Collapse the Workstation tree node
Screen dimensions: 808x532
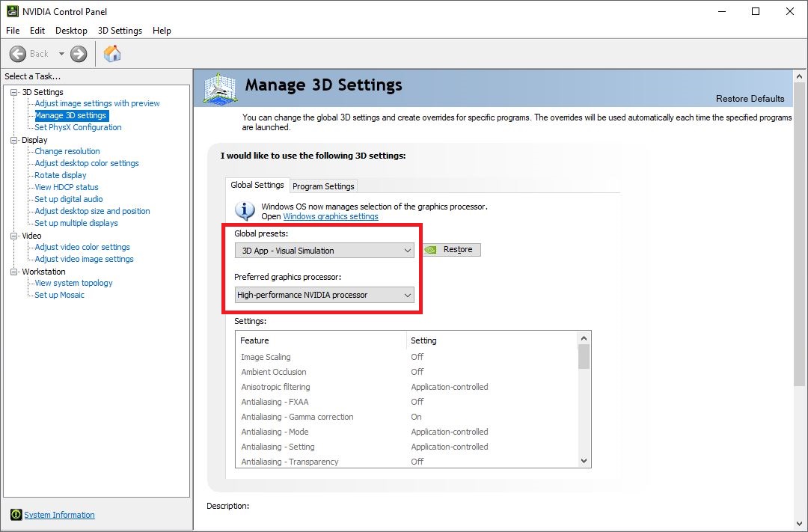point(14,272)
